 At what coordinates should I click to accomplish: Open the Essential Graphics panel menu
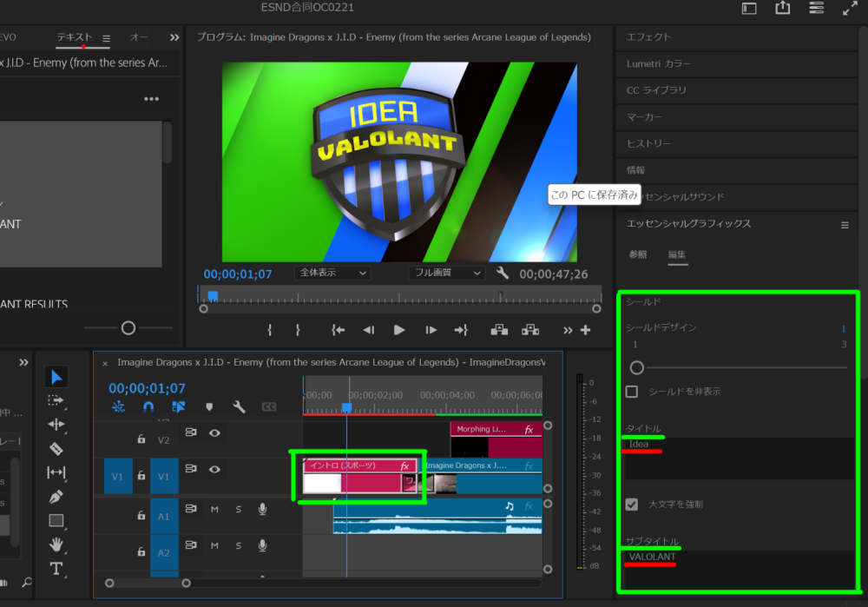pyautogui.click(x=845, y=225)
